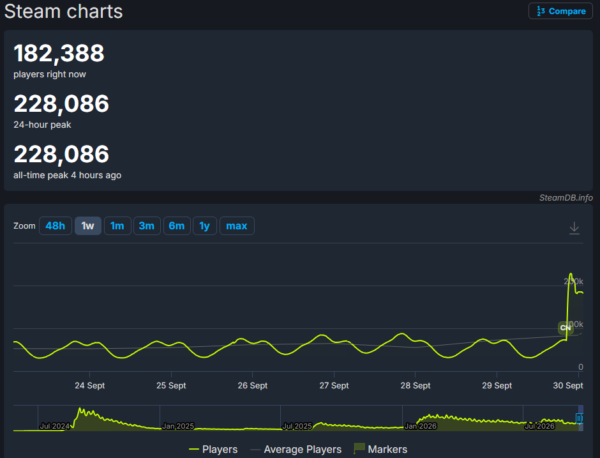This screenshot has width=600, height=458.
Task: Click the navigator range handle at right
Action: (579, 418)
